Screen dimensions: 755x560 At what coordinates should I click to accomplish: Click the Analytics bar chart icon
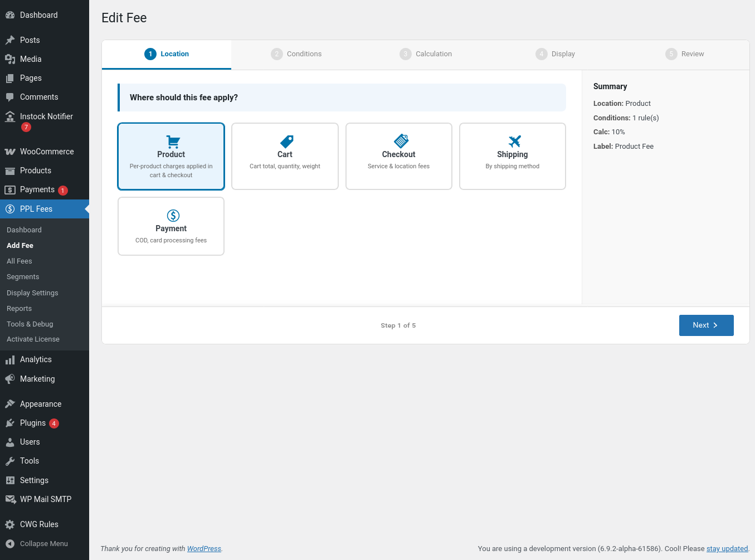click(10, 360)
